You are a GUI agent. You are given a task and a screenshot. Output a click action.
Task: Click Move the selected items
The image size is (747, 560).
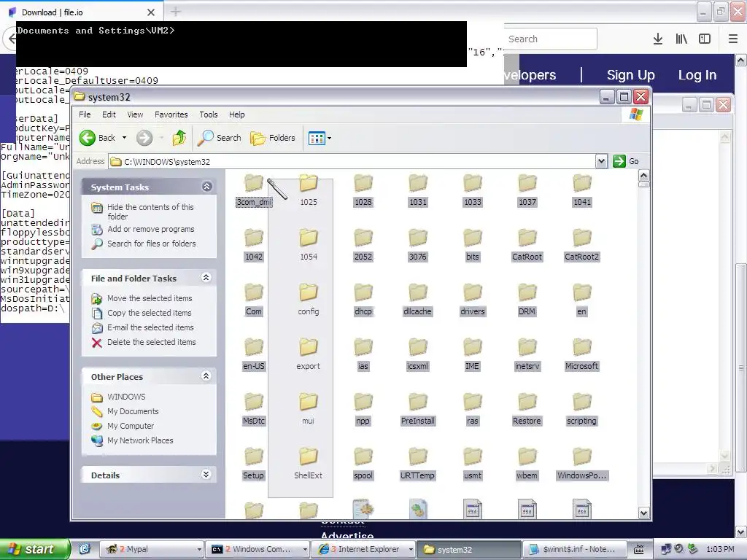pos(150,298)
